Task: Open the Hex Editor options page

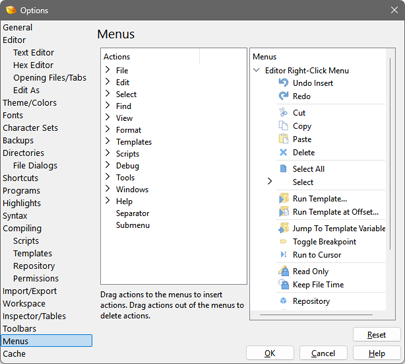Action: coord(33,65)
